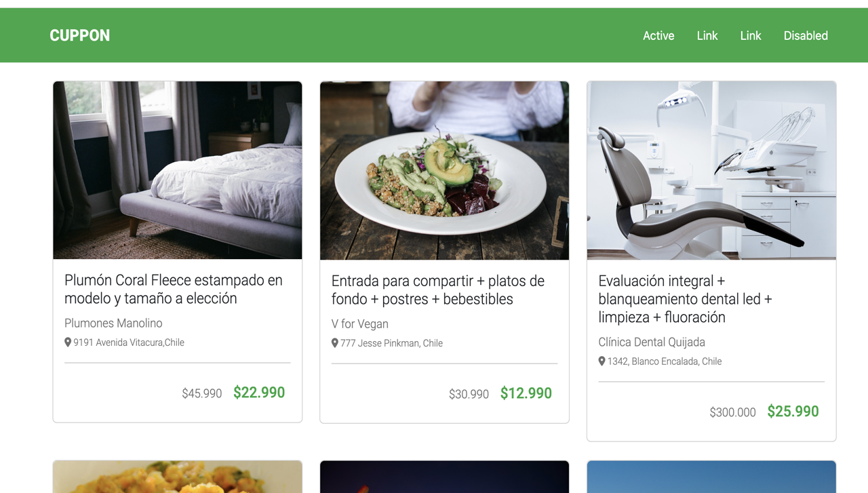Screen dimensions: 868x493
Task: Open the vegan salad plate photo
Action: 444,171
